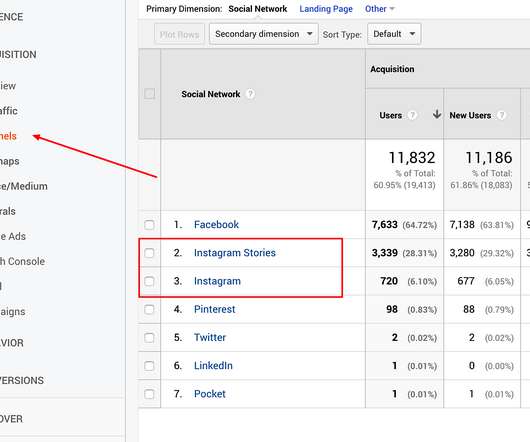This screenshot has width=530, height=442.
Task: Click Instagram users value 720
Action: click(389, 281)
